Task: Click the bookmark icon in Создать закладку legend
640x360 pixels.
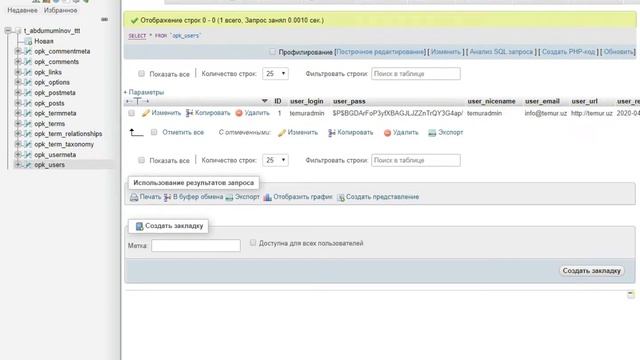Action: pos(139,226)
